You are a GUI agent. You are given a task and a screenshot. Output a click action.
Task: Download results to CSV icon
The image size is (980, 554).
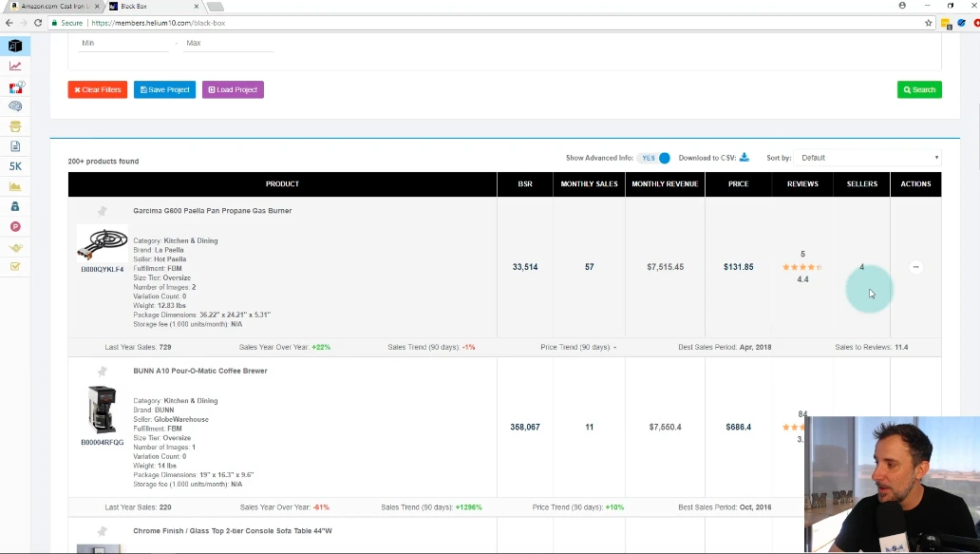744,158
